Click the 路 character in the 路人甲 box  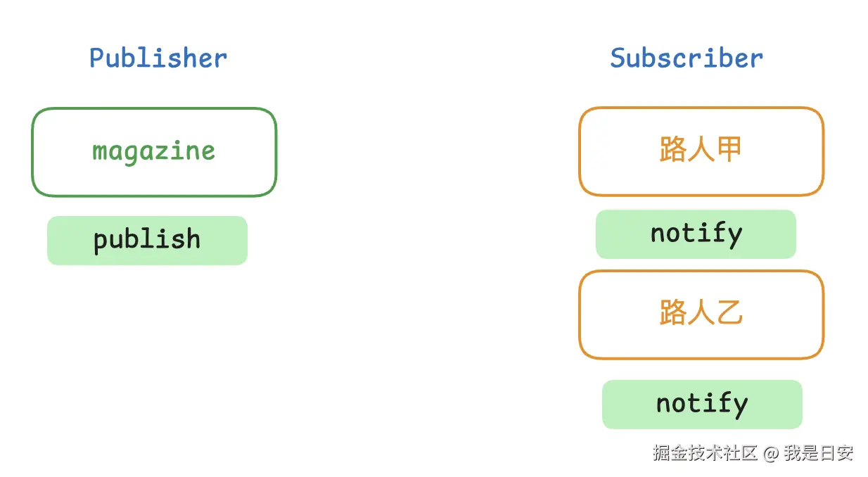(x=672, y=150)
